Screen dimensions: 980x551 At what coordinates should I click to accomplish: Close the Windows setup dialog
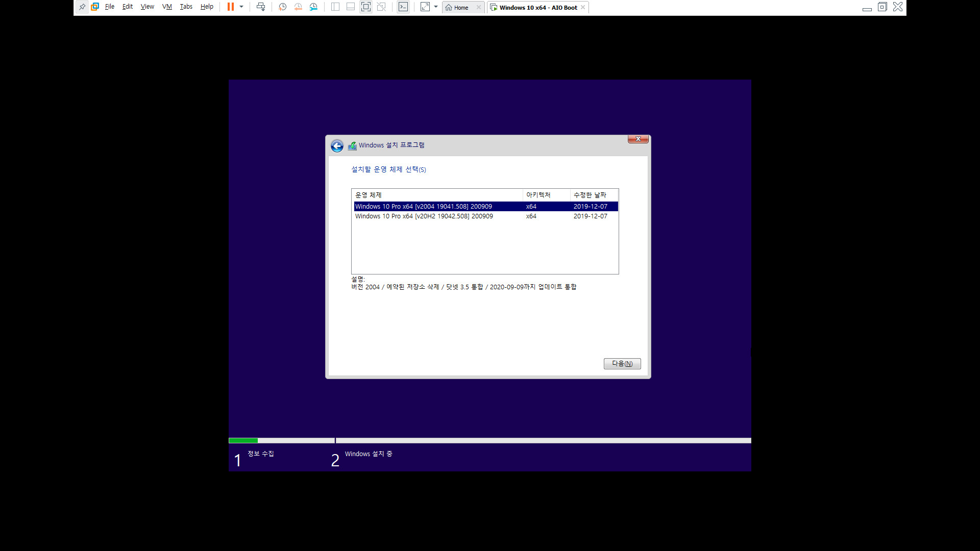pos(638,139)
